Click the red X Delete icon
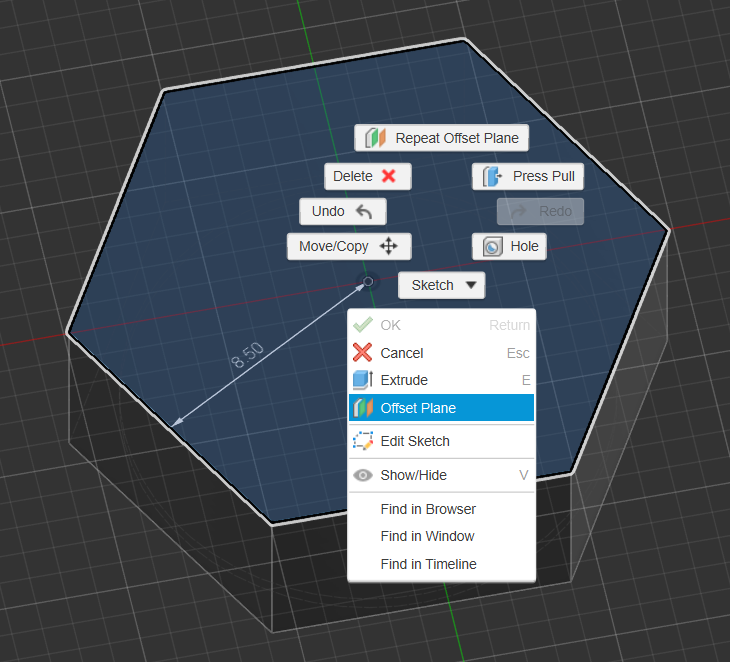 (x=389, y=176)
